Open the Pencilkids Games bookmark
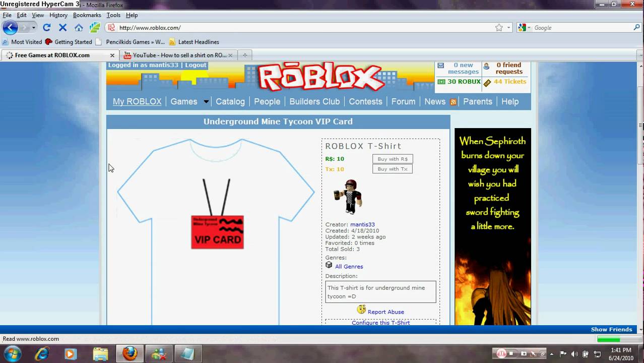644x363 pixels. (x=130, y=42)
